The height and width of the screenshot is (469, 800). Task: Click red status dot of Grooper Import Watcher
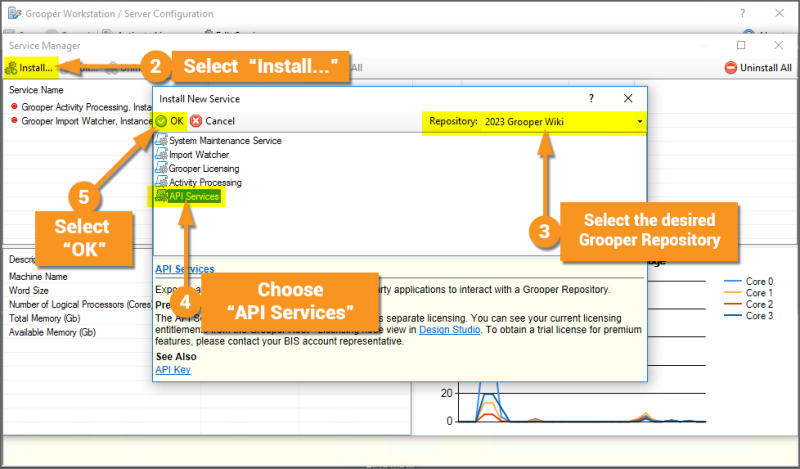14,120
